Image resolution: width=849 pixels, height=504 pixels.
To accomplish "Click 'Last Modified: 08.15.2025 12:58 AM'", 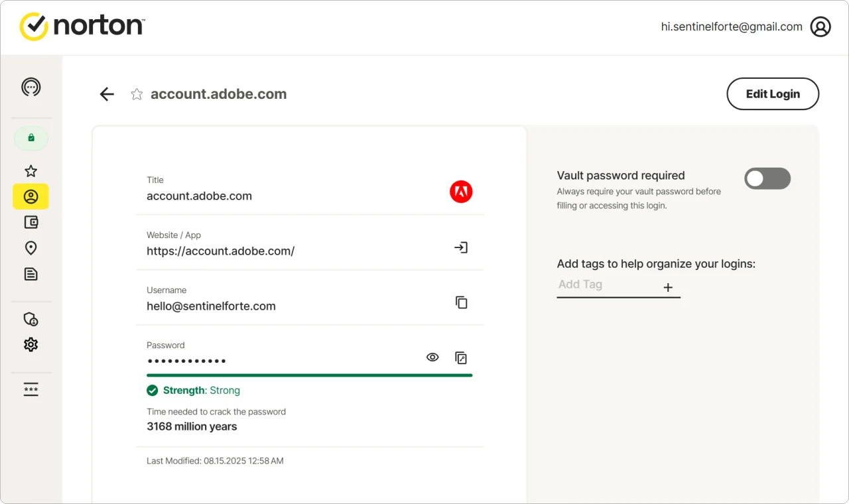I will point(215,461).
